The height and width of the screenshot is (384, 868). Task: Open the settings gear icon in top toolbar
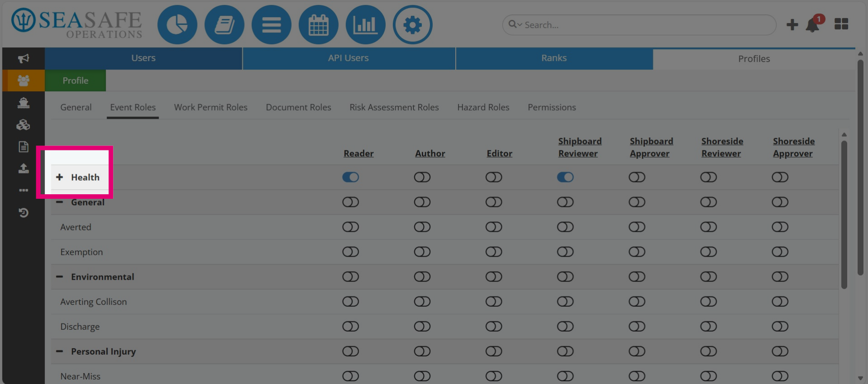click(412, 25)
